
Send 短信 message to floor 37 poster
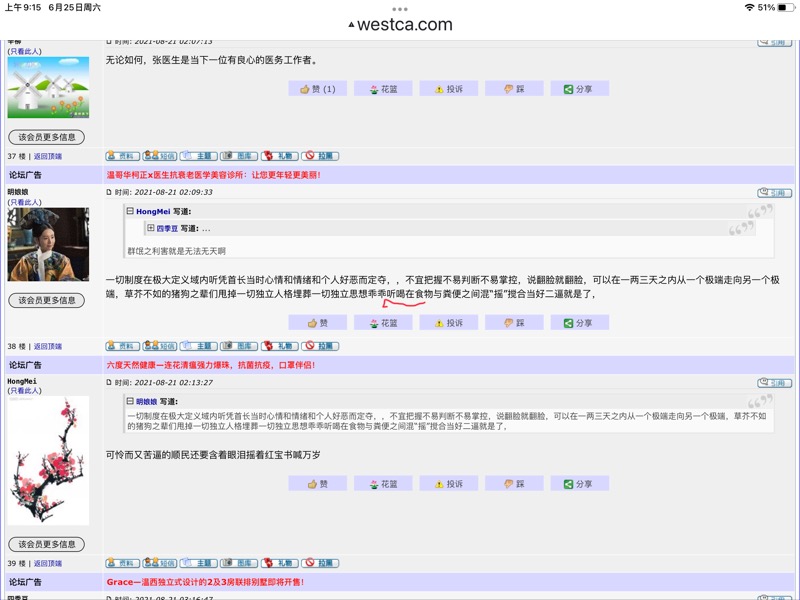click(160, 156)
